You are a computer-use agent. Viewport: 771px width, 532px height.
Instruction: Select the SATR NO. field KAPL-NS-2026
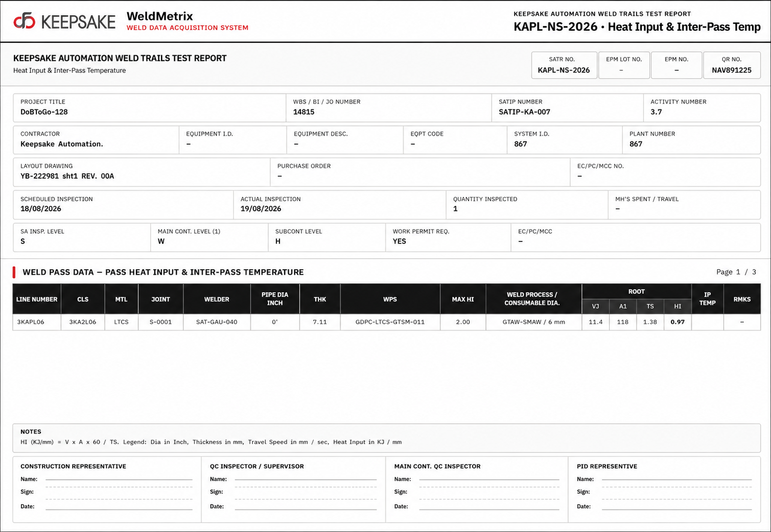pos(564,65)
